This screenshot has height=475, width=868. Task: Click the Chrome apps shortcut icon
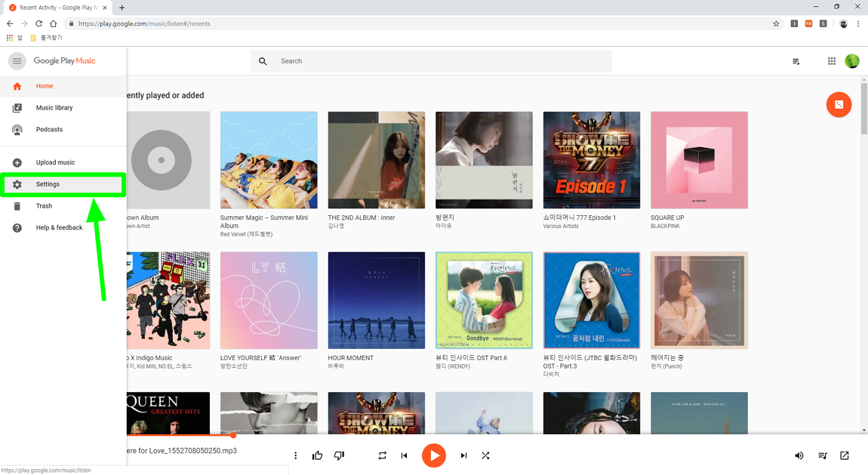[9, 38]
